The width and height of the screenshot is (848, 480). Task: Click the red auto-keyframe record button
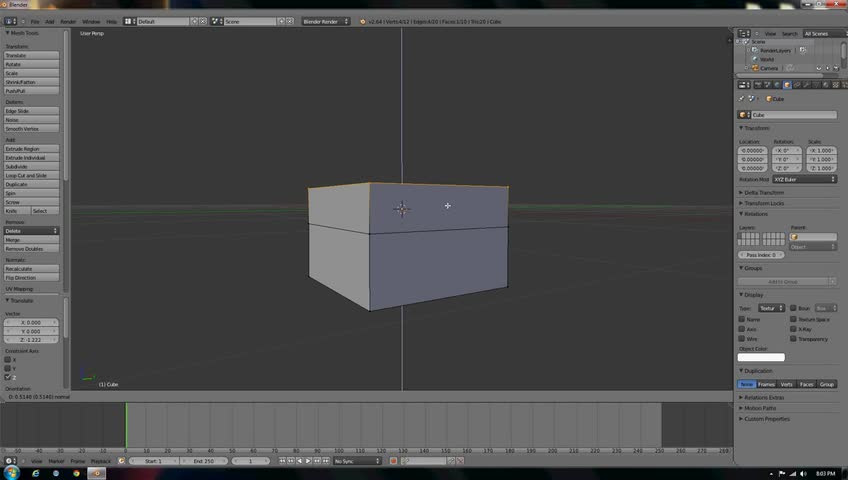click(393, 461)
